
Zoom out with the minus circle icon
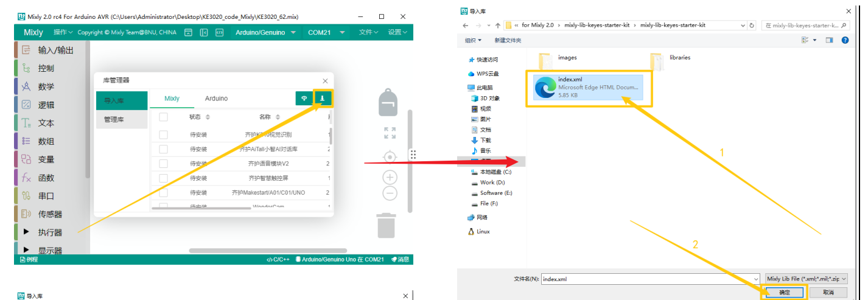[x=390, y=194]
